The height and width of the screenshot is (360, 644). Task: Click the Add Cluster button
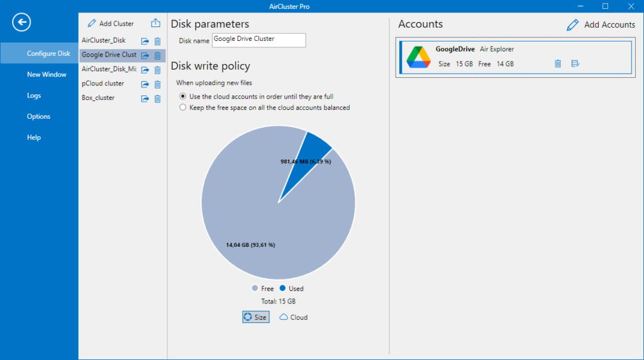coord(111,23)
